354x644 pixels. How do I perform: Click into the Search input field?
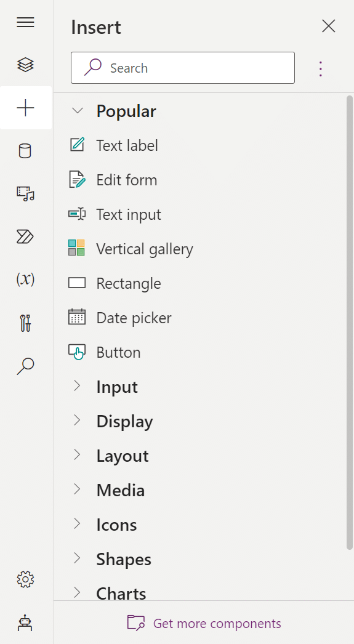click(x=183, y=68)
